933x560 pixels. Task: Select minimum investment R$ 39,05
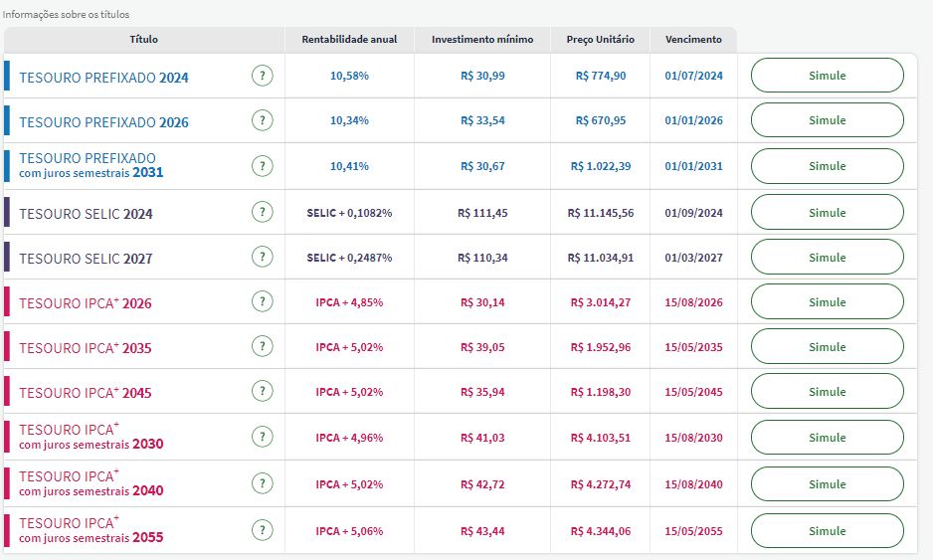click(x=482, y=347)
